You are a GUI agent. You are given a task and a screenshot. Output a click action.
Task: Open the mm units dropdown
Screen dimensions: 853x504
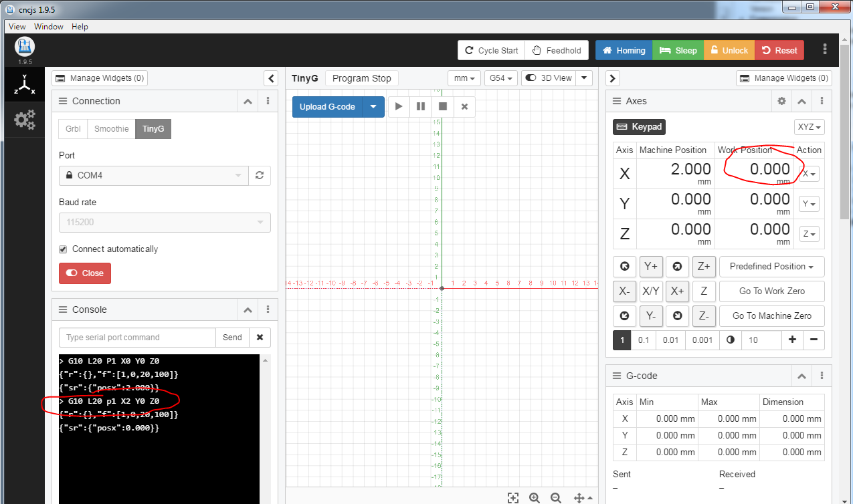(x=464, y=78)
